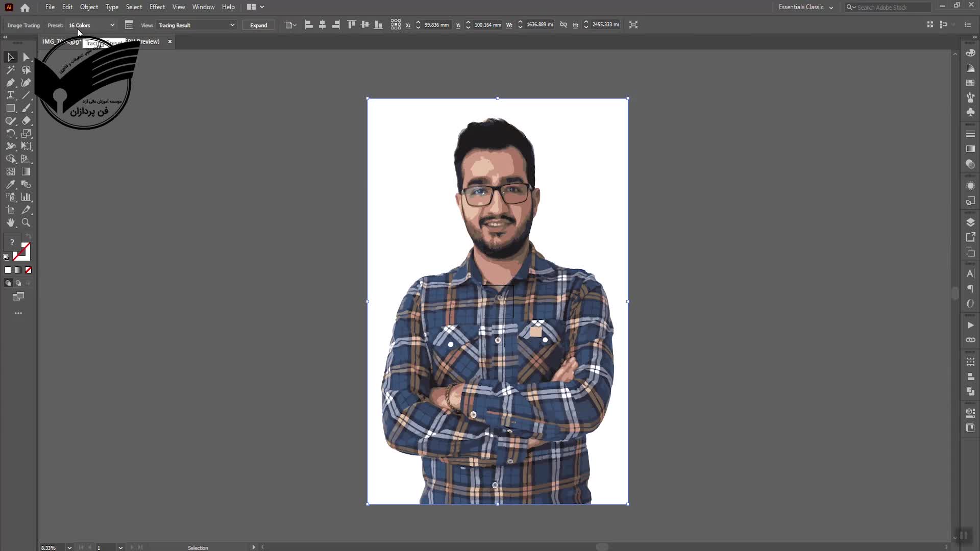Select the Rectangle tool
980x551 pixels.
(x=10, y=108)
